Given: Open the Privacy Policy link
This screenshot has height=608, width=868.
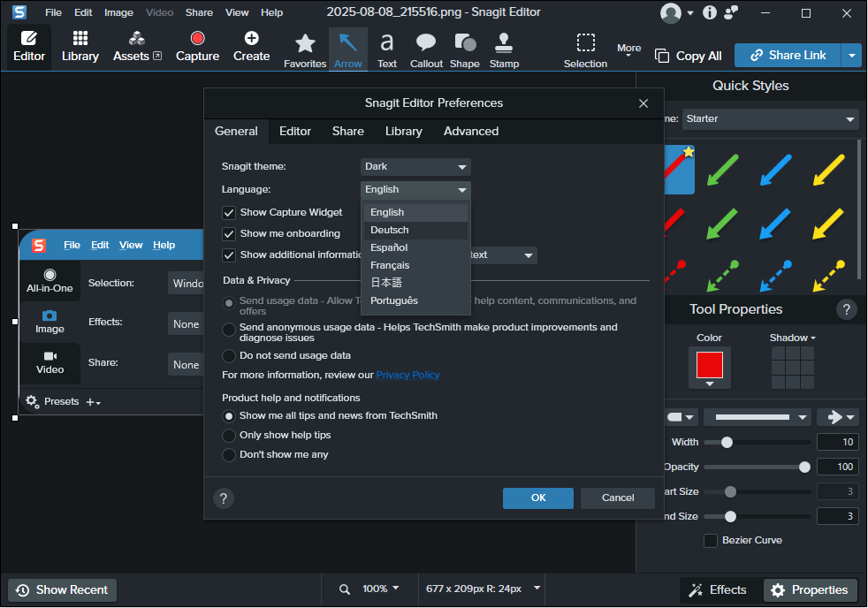Looking at the screenshot, I should point(408,375).
